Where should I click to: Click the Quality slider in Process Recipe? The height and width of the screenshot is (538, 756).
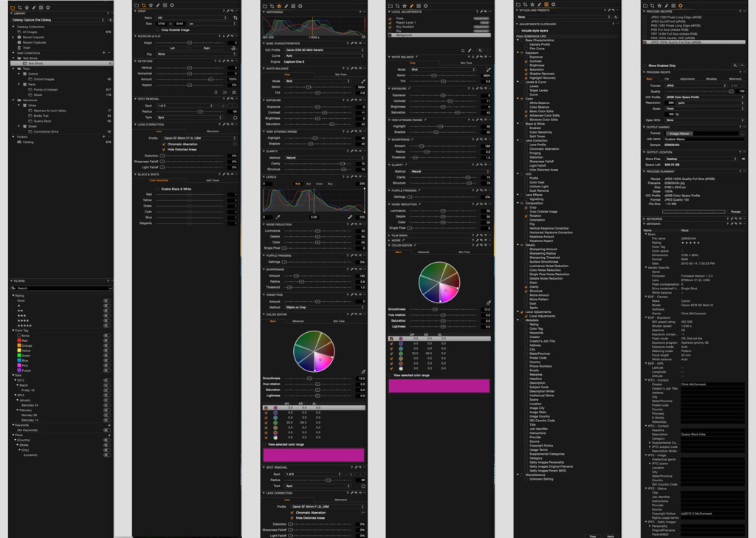coord(698,91)
